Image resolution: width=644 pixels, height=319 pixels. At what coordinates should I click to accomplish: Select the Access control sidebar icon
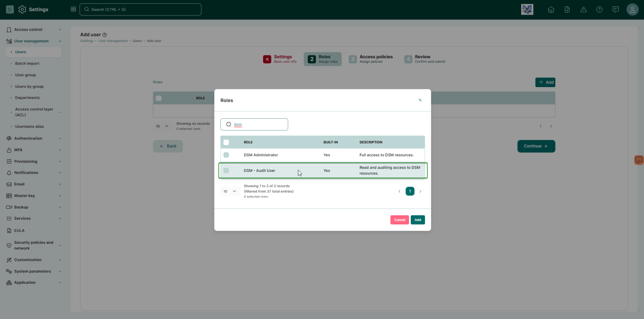pyautogui.click(x=9, y=30)
